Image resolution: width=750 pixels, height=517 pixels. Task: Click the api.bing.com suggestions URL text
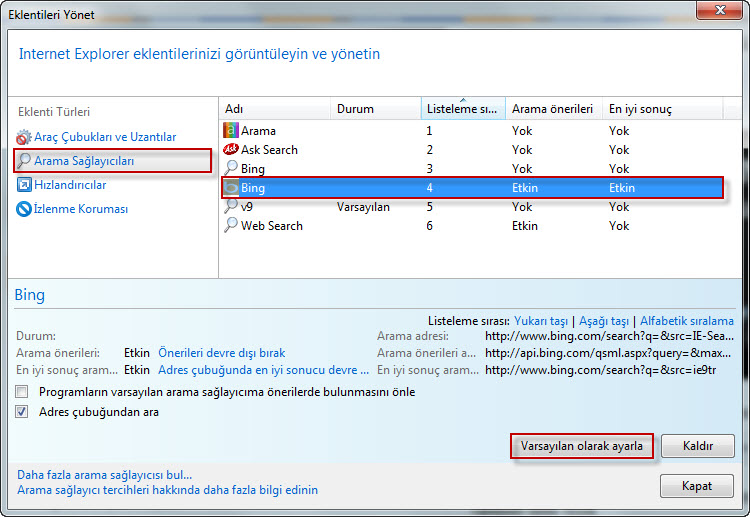point(608,353)
